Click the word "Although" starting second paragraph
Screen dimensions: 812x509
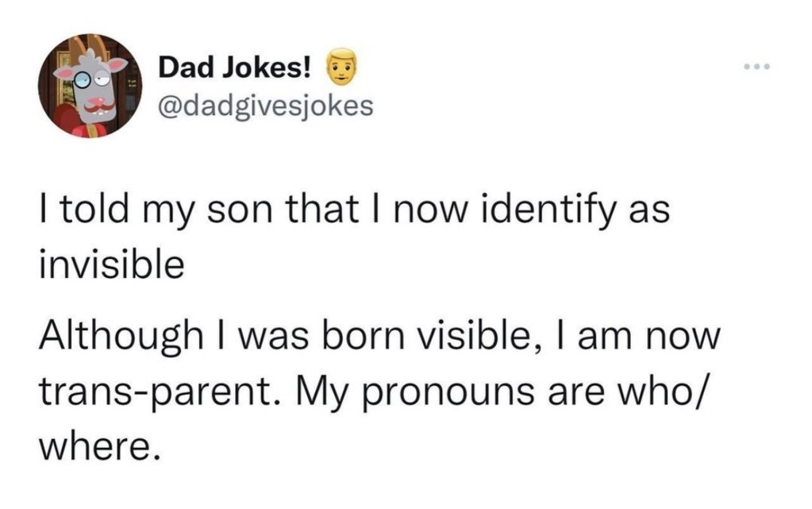(121, 337)
